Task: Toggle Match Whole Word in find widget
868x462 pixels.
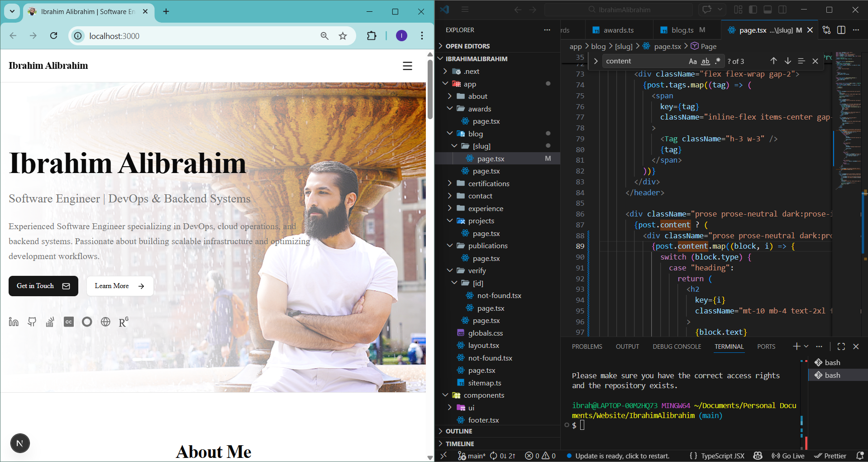Action: tap(705, 61)
